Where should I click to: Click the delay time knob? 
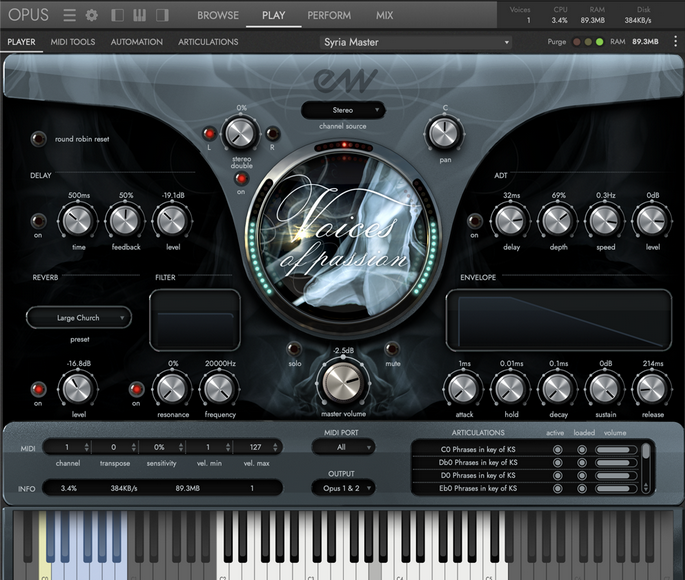(78, 221)
